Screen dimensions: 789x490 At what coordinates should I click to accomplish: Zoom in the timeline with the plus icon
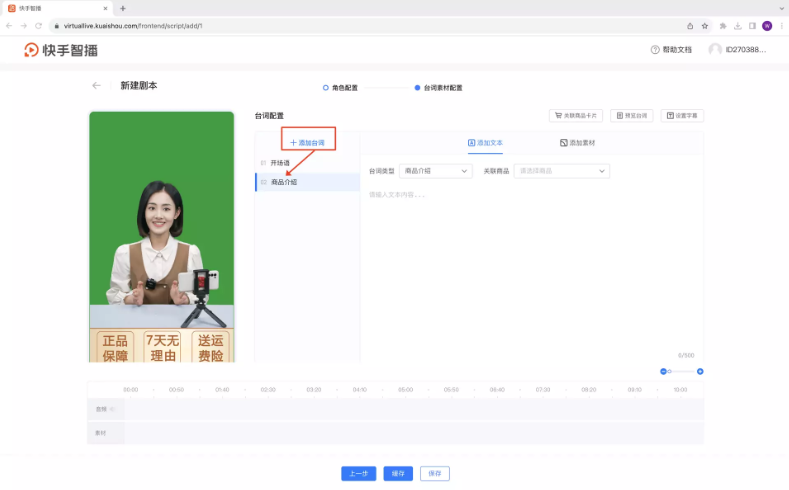coord(700,371)
